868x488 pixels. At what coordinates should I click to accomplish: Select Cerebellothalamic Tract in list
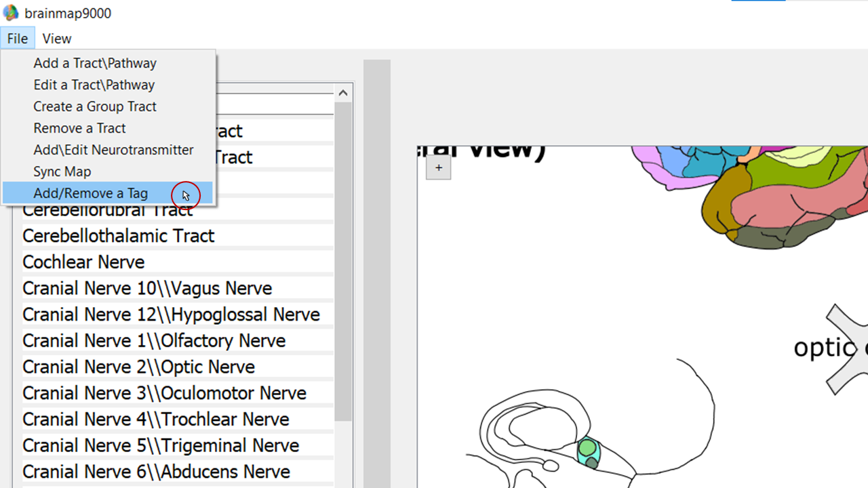click(x=119, y=236)
